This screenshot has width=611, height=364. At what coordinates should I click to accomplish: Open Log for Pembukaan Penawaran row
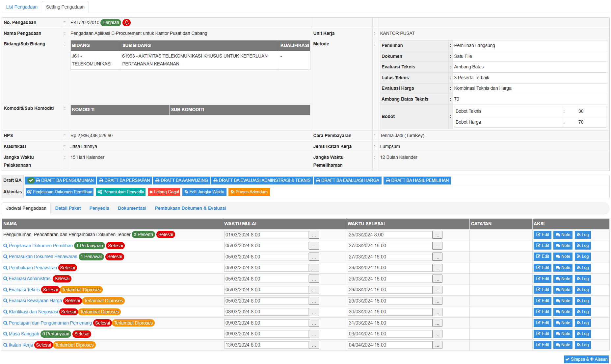tap(582, 268)
